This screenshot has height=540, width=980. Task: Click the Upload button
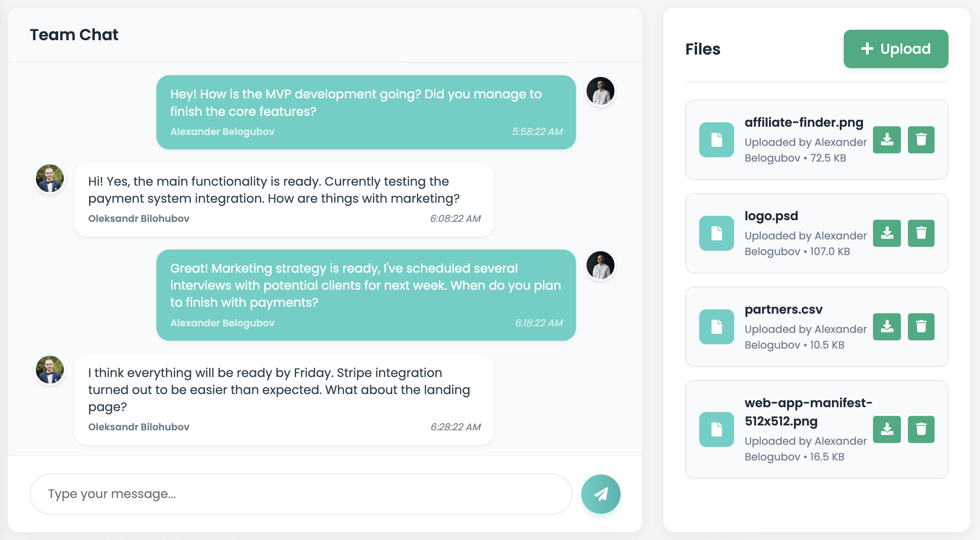[x=896, y=49]
